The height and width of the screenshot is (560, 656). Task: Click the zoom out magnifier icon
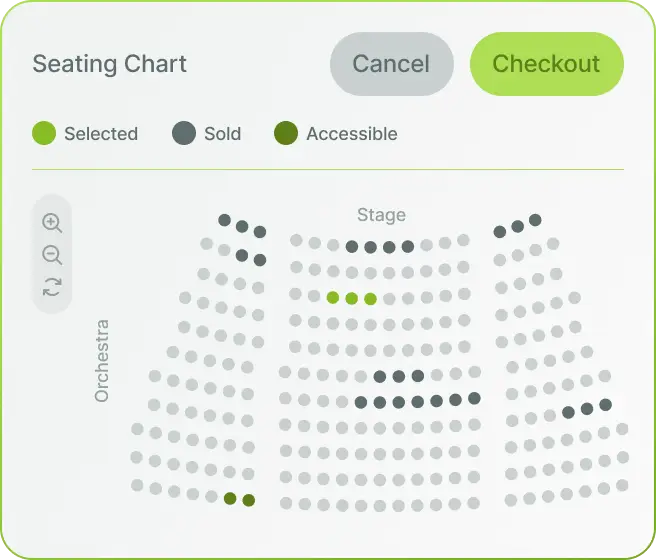click(52, 255)
